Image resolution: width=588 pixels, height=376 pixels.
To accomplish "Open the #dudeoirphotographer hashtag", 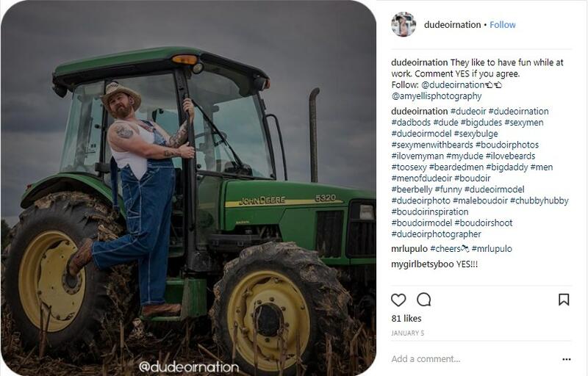I will (436, 234).
